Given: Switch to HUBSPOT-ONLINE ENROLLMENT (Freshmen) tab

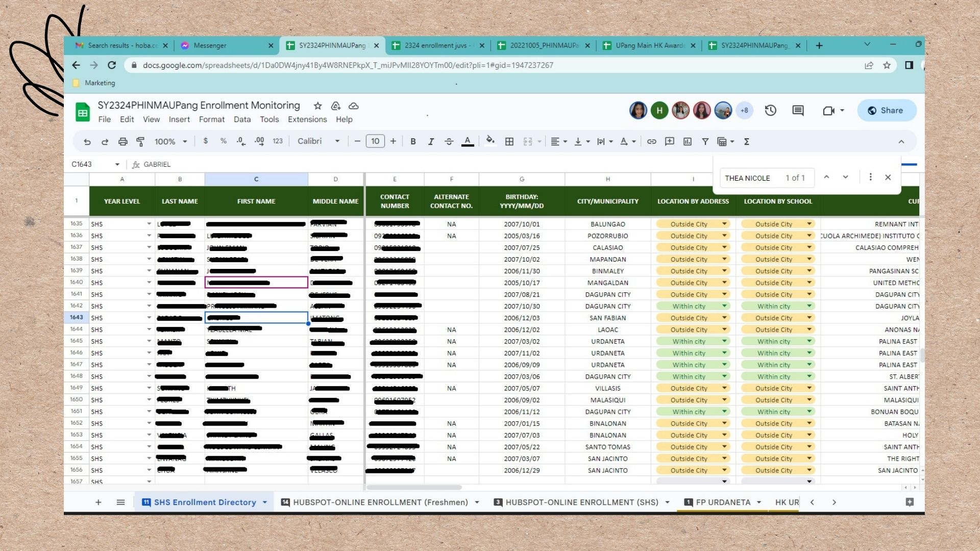Looking at the screenshot, I should click(x=380, y=502).
